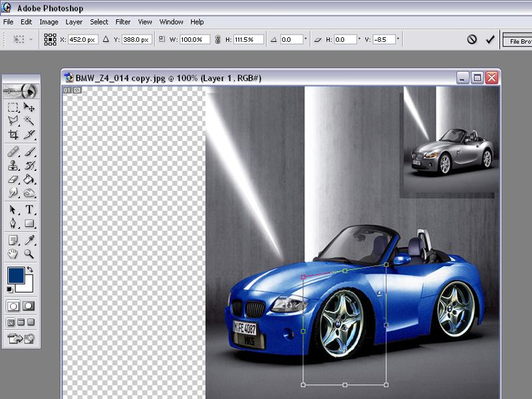Select the Notes tool

(13, 240)
